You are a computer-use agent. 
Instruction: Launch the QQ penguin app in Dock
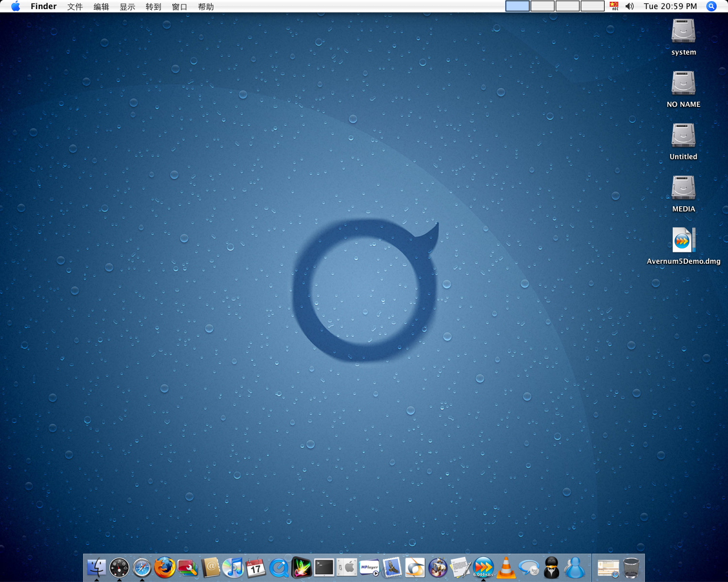pyautogui.click(x=552, y=567)
